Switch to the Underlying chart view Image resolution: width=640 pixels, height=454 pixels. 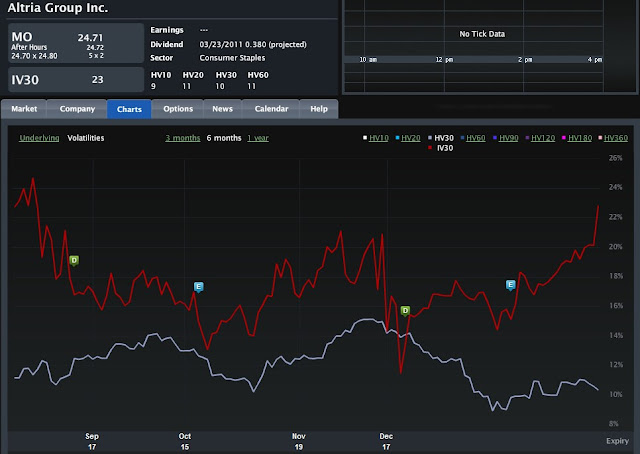tap(39, 136)
